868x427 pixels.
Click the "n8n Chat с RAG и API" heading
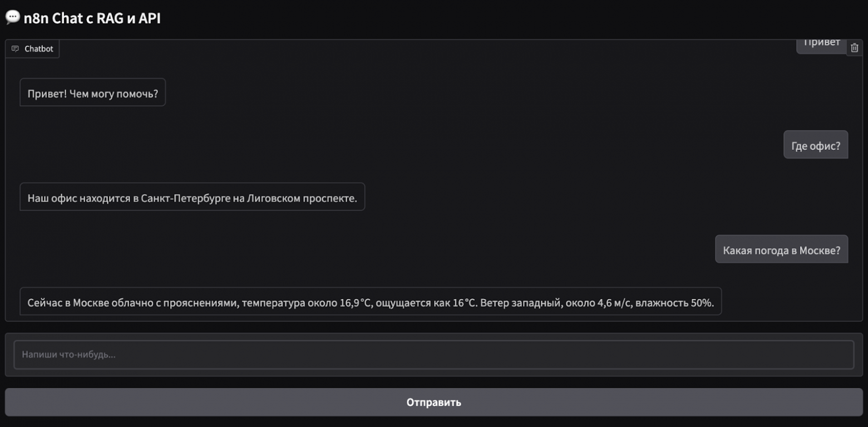pyautogui.click(x=92, y=18)
